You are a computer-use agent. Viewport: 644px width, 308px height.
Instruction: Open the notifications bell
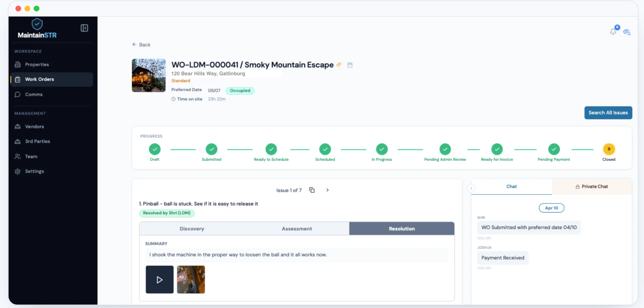pyautogui.click(x=613, y=32)
